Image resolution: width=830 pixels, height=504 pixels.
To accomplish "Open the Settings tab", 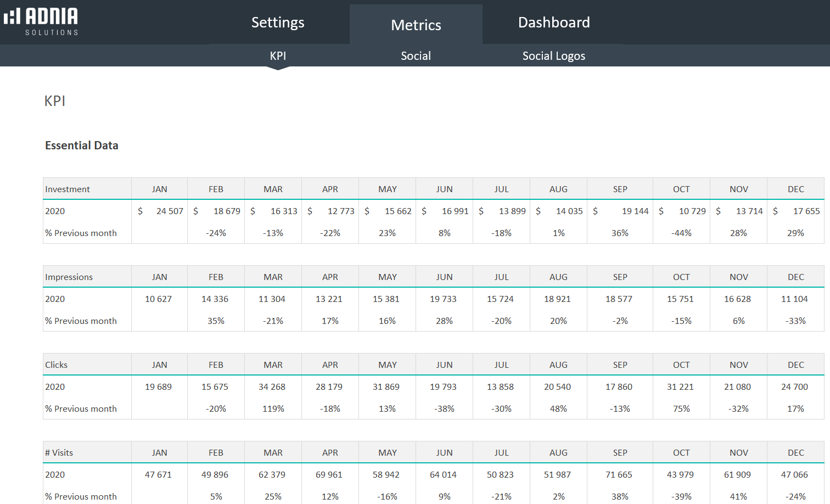I will pos(278,23).
